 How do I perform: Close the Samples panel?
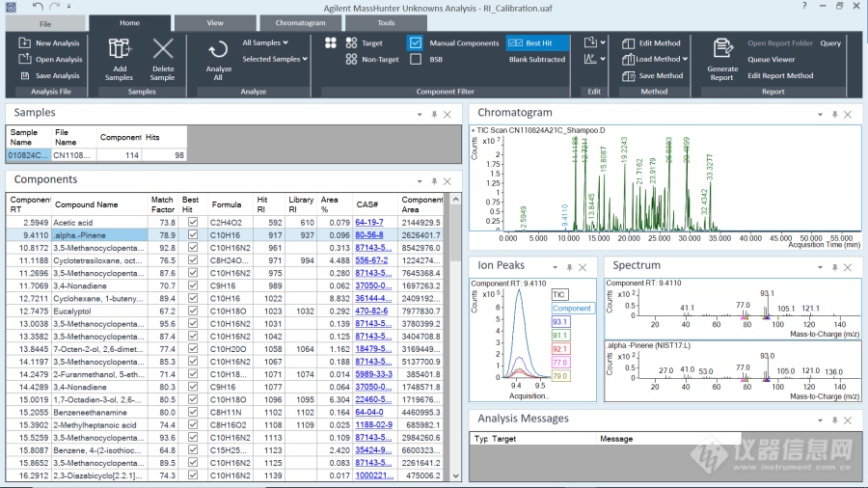448,115
